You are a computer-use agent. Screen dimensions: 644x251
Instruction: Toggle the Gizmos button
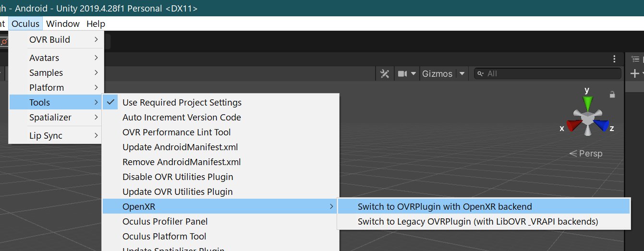click(437, 73)
